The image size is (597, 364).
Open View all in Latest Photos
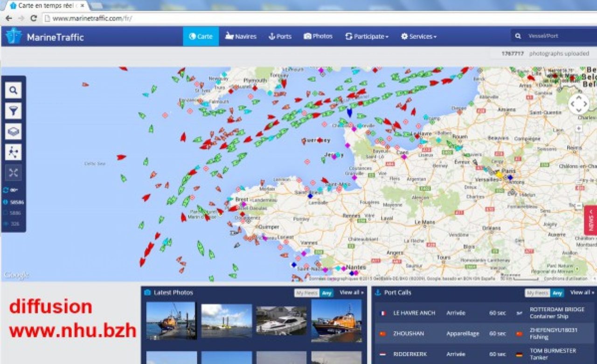pos(352,293)
